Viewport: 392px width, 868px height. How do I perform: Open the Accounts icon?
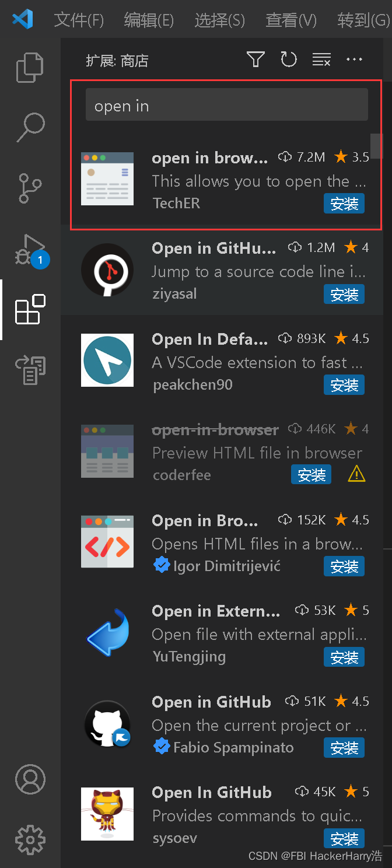[x=30, y=779]
